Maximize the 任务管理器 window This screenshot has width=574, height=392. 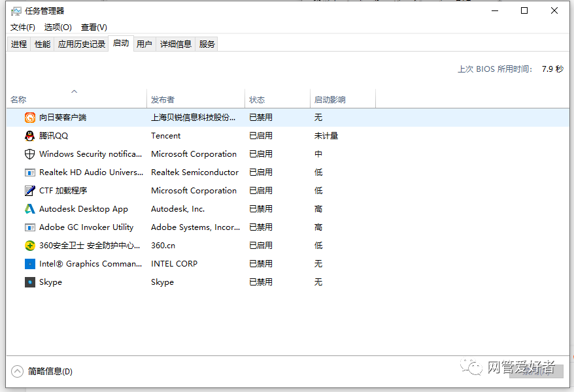(524, 10)
